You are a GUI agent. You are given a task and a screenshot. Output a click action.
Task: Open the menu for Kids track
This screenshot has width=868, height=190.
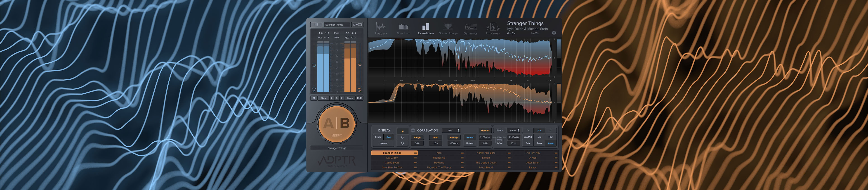[x=462, y=153]
